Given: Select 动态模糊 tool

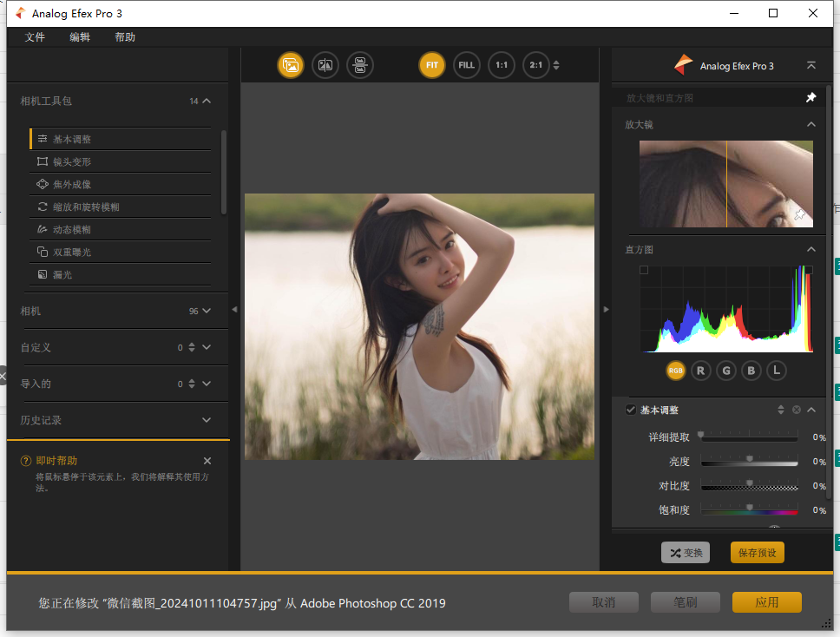Looking at the screenshot, I should [x=120, y=229].
